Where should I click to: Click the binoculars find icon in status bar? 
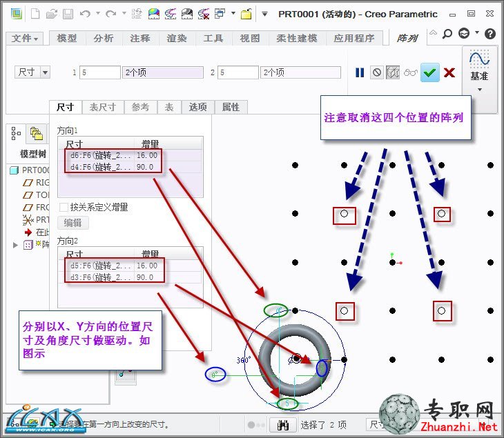point(283,425)
